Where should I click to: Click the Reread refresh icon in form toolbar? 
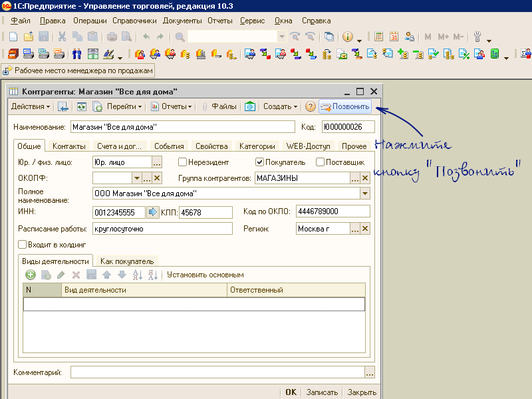81,107
